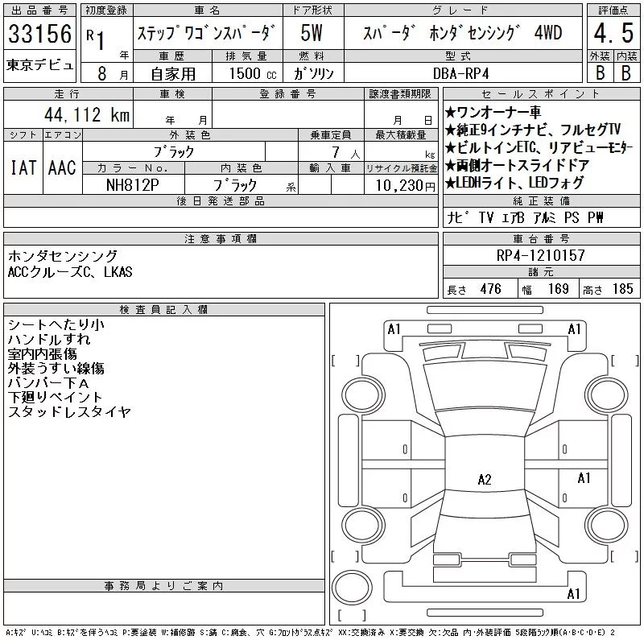Viewport: 644px width, 644px height.
Task: Click the 検査員記入欄 section header
Action: click(x=164, y=309)
